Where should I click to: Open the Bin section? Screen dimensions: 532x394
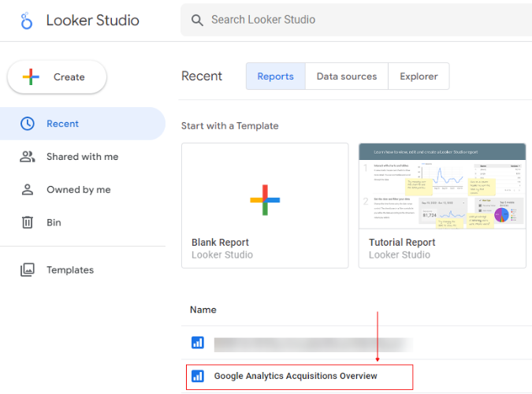coord(83,222)
